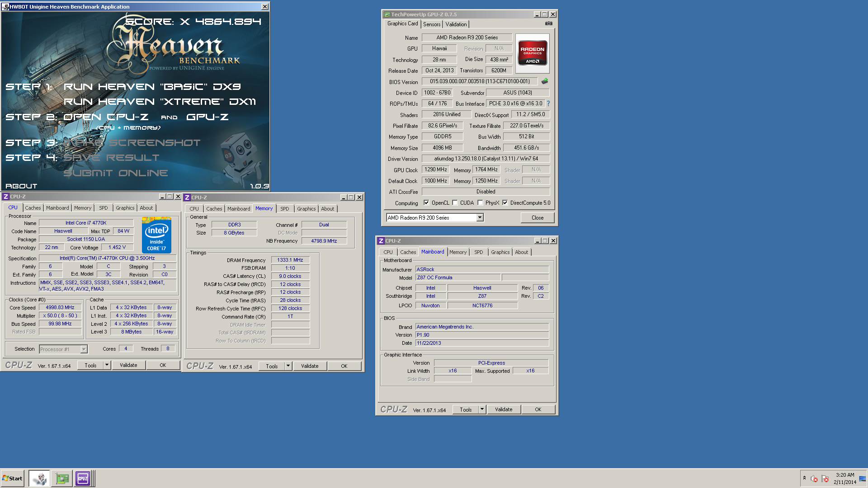
Task: Click Validate in CPU-Z CPU window
Action: [x=128, y=365]
